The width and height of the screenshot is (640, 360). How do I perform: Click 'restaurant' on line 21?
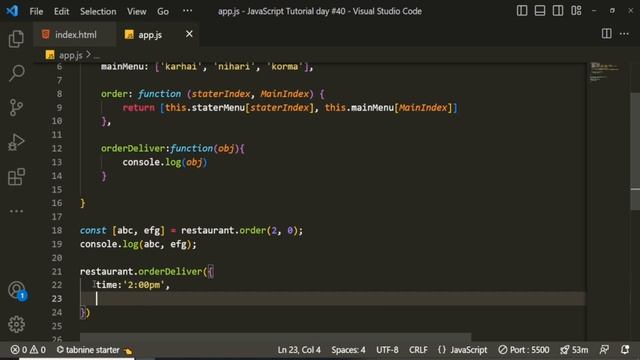coord(107,271)
